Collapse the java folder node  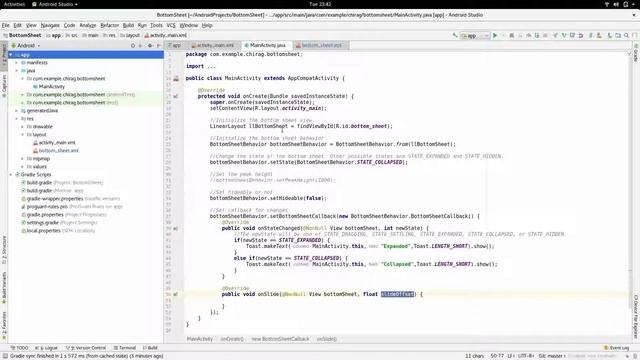click(17, 71)
